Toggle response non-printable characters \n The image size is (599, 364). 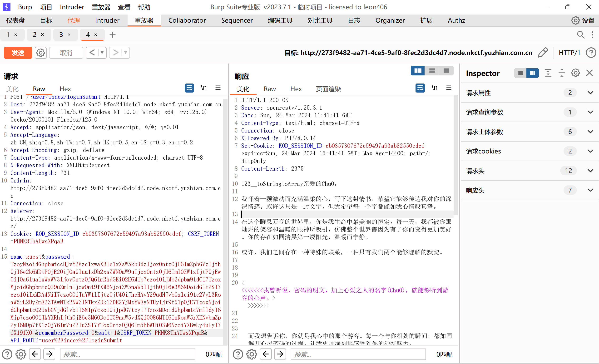coord(435,88)
